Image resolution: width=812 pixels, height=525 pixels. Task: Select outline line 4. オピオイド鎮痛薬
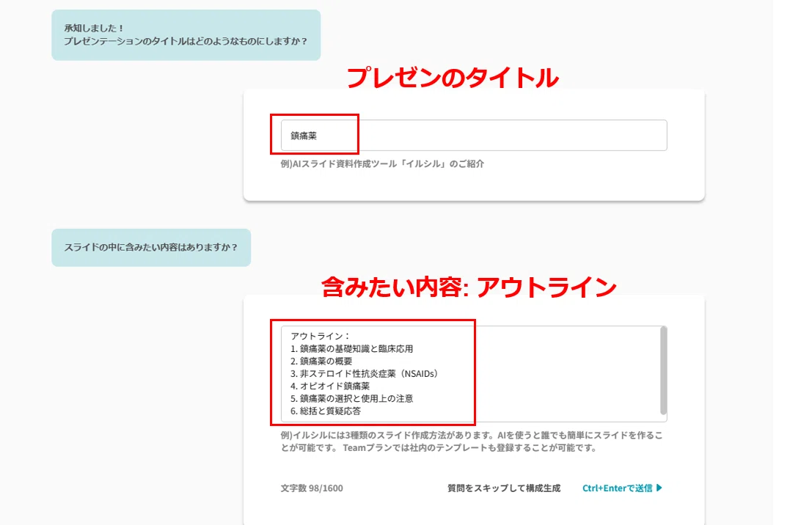[330, 386]
